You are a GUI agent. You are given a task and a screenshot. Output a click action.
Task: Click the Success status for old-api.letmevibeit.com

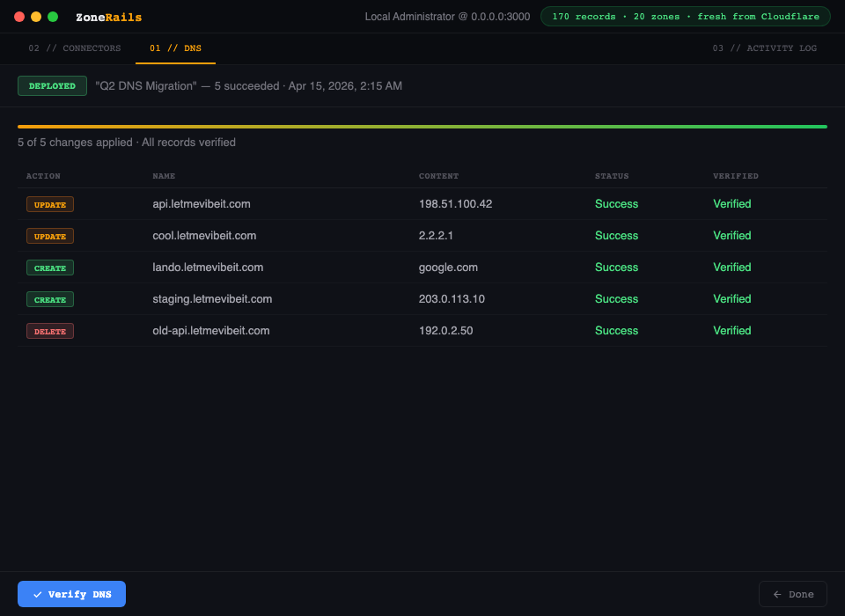[616, 331]
